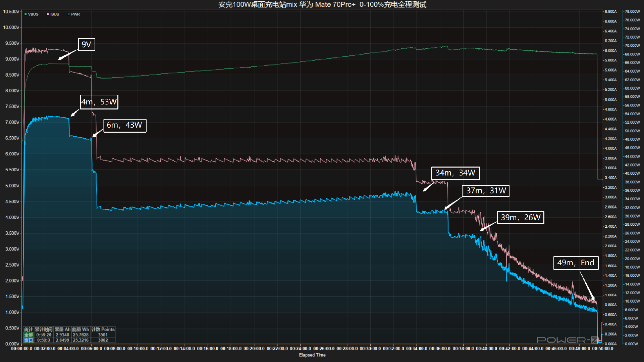The image size is (644, 362).
Task: Click the 78.000W power axis label
Action: [x=632, y=11]
